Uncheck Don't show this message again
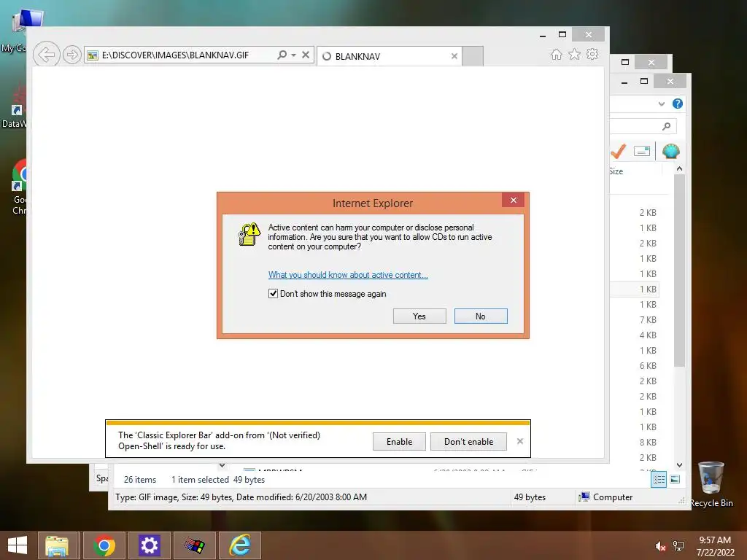 coord(273,293)
